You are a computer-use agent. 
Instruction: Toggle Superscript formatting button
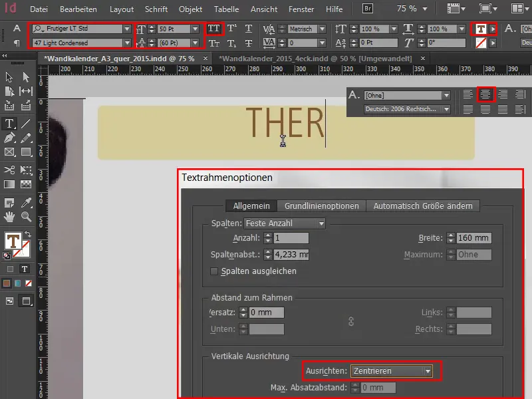231,29
